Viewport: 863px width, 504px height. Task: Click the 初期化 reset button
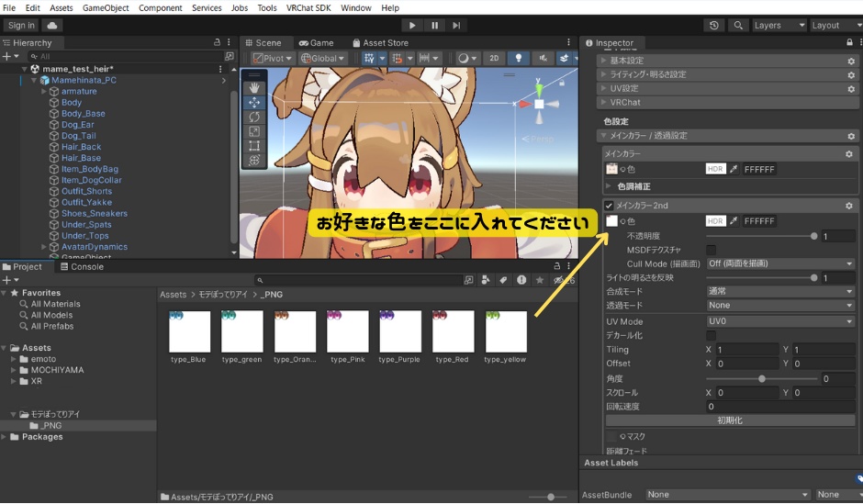coord(730,420)
